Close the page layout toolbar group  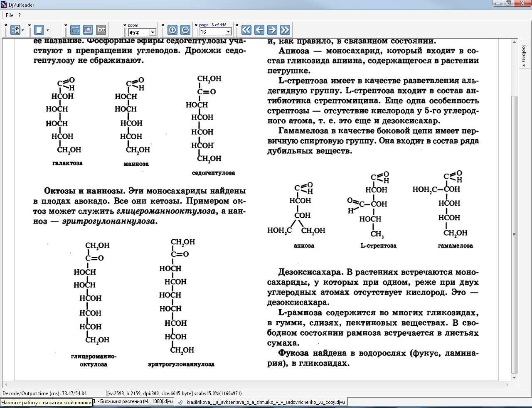pos(30,25)
